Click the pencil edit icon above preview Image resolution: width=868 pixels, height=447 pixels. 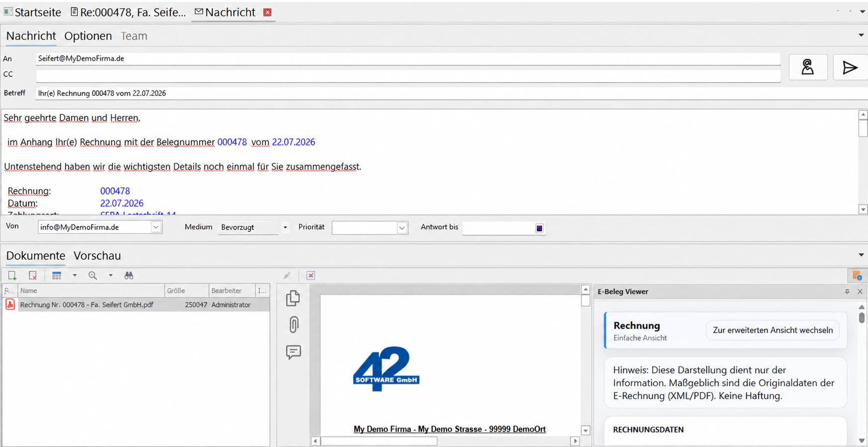[x=287, y=275]
